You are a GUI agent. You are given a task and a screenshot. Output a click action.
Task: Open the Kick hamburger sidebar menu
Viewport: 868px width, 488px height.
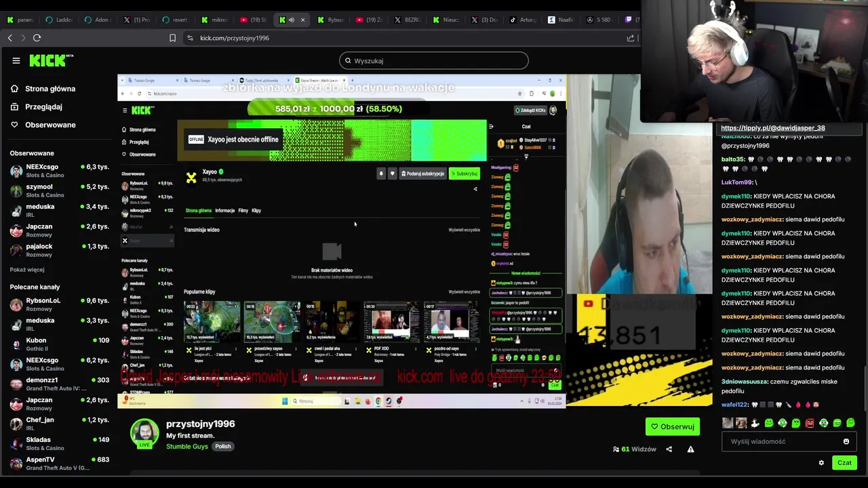[16, 60]
